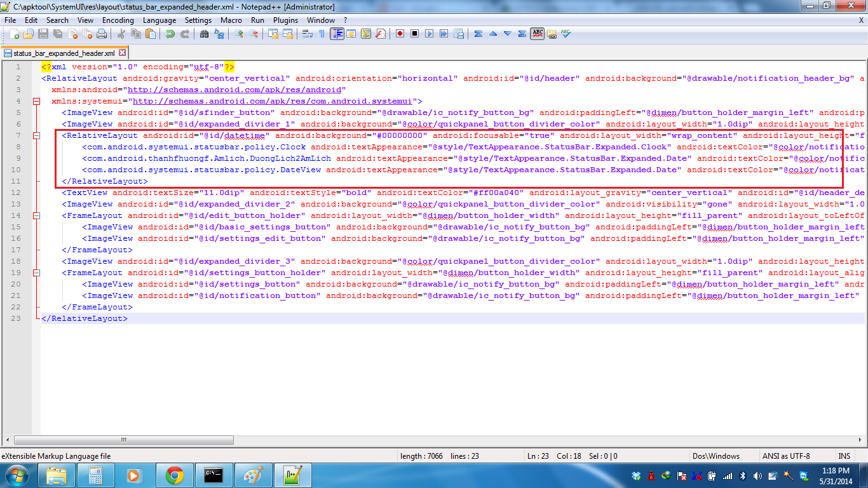
Task: Click the Cut scissors icon
Action: coord(121,34)
